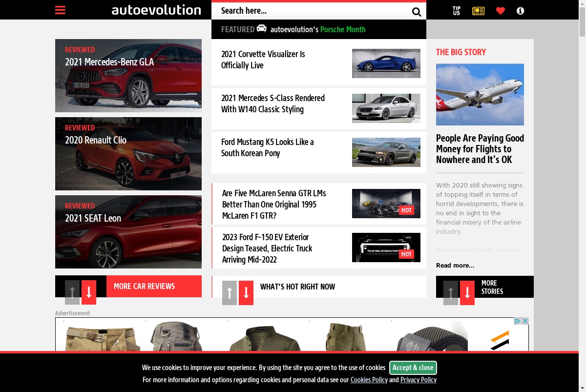Open Flights to Nowhere big story headline

coord(480,149)
